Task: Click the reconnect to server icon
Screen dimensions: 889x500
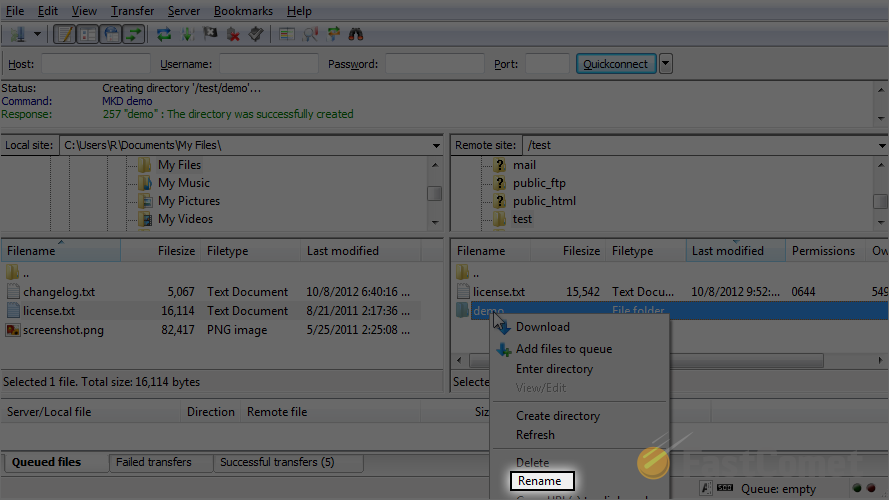Action: point(256,34)
